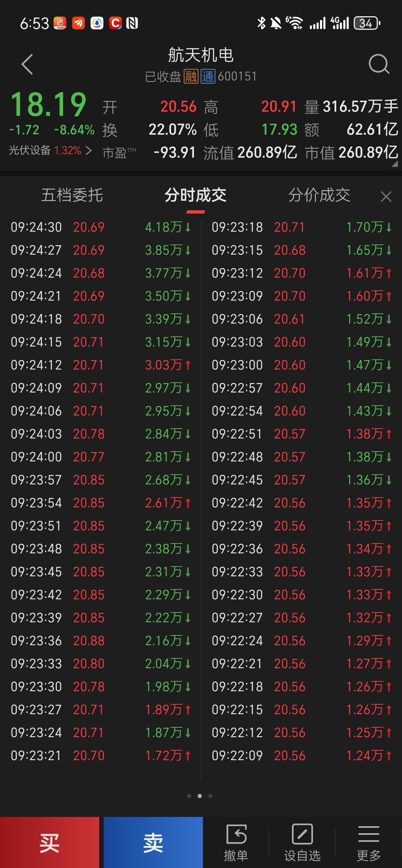The image size is (402, 868).
Task: Open 撤单 cancel order icon
Action: (236, 842)
